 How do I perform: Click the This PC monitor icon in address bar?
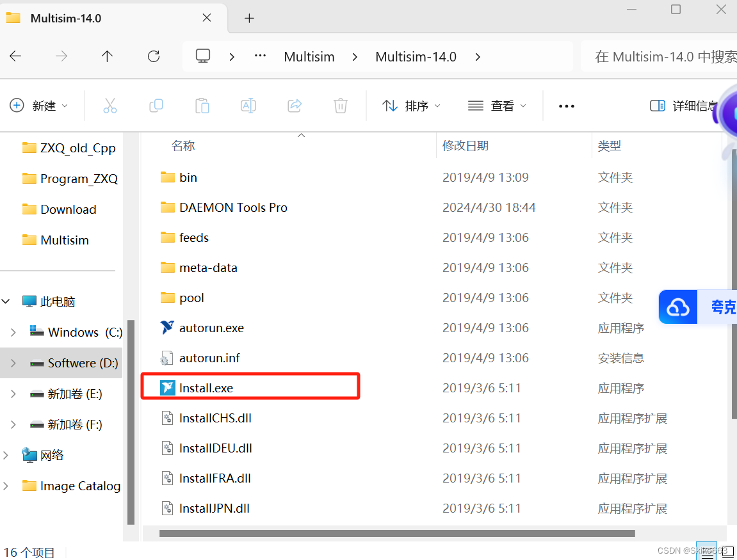pyautogui.click(x=203, y=56)
